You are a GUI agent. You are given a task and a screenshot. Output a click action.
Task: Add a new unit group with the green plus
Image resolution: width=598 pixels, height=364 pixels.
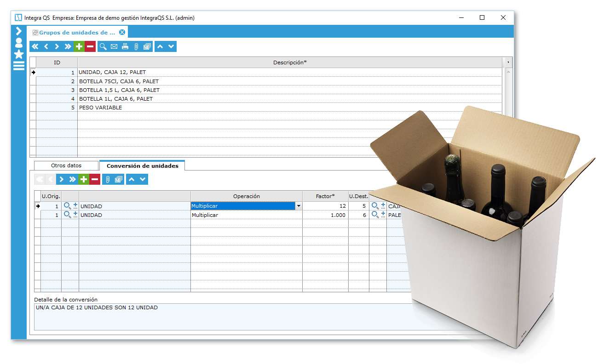click(x=79, y=46)
